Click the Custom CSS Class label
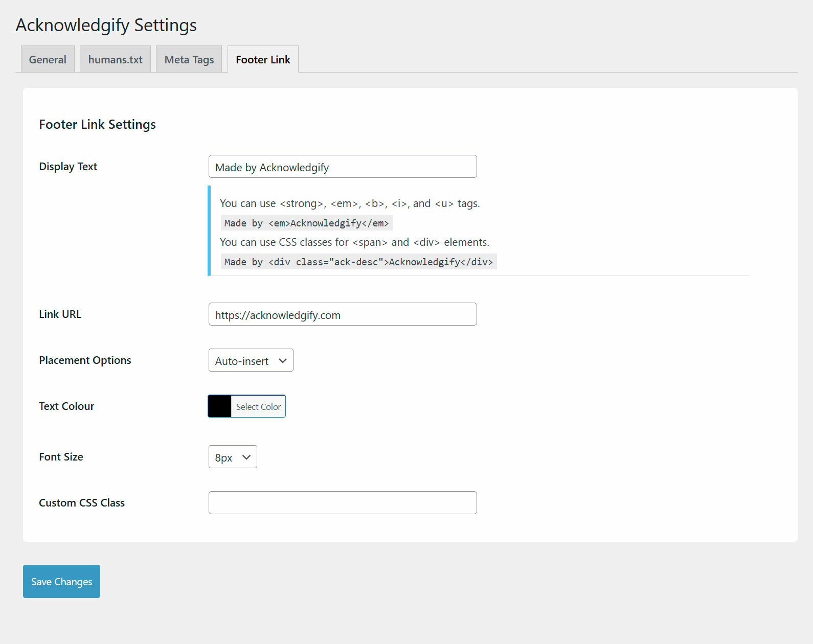The width and height of the screenshot is (813, 644). (x=82, y=503)
